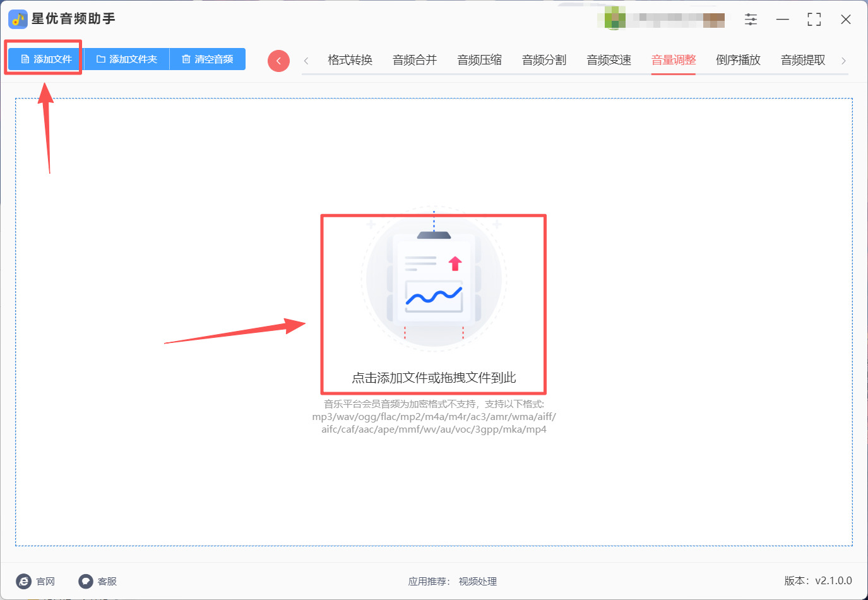
Task: Clear the list with 清空音频
Action: click(208, 59)
